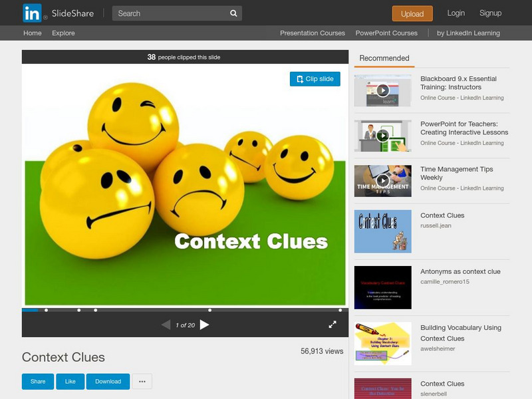Image resolution: width=532 pixels, height=399 pixels.
Task: Open Explore in navigation bar
Action: pyautogui.click(x=63, y=33)
